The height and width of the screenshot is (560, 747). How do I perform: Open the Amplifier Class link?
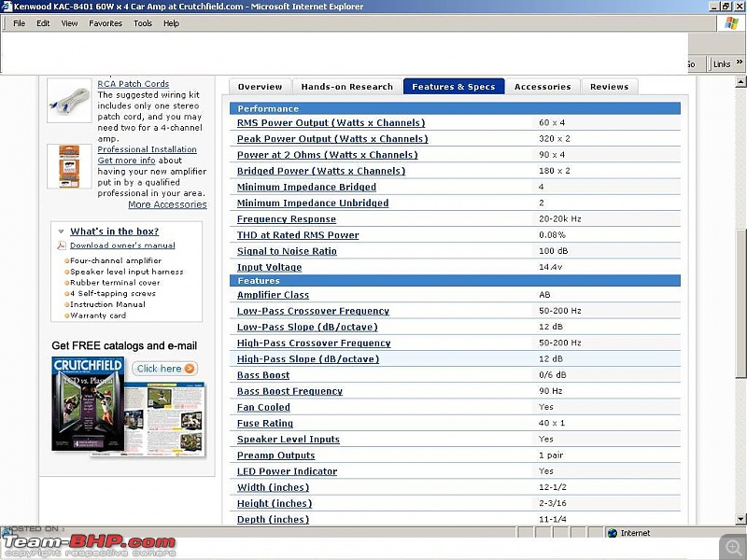pos(273,295)
